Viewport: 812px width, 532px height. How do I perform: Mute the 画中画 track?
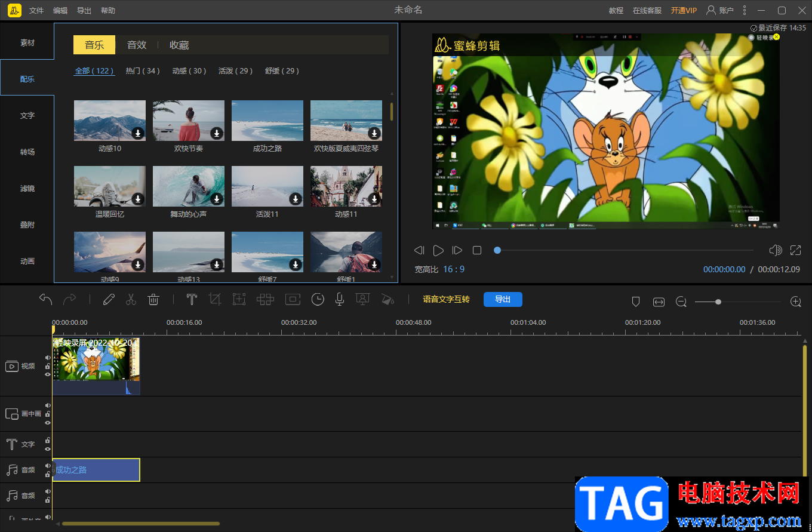48,405
